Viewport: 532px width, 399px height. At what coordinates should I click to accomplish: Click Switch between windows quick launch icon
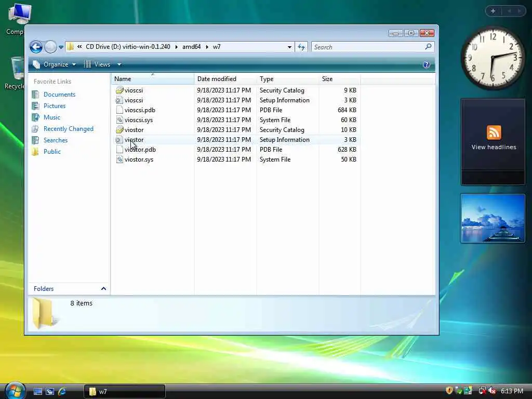pyautogui.click(x=50, y=392)
